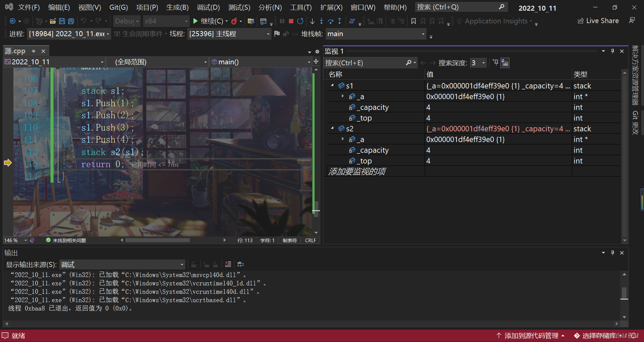This screenshot has width=644, height=342.
Task: Pin the Output panel
Action: point(612,253)
